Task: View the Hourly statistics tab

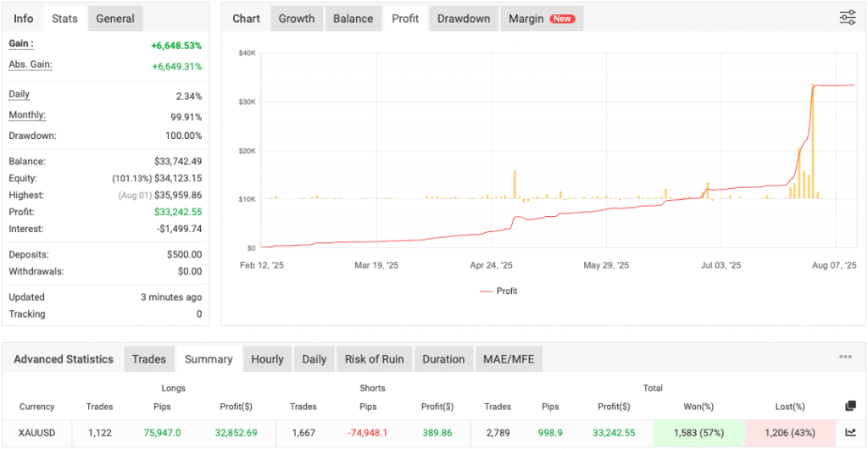Action: pyautogui.click(x=267, y=359)
